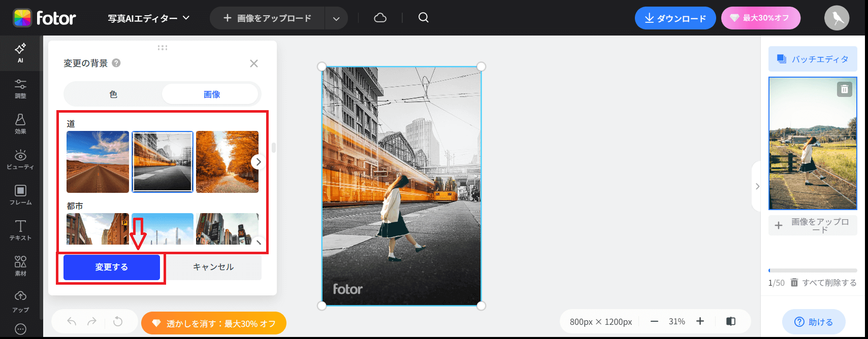
Task: Click the 31% zoom level value
Action: click(677, 321)
